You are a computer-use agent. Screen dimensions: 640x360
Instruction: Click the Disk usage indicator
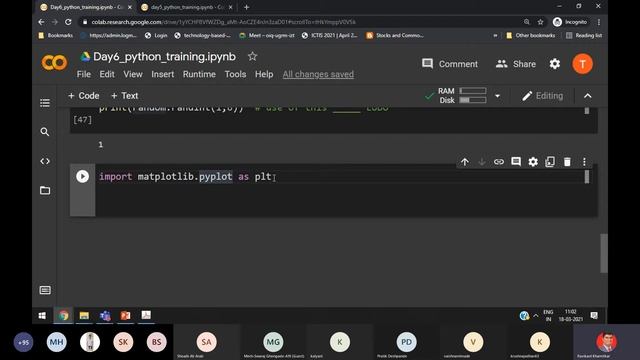463,100
